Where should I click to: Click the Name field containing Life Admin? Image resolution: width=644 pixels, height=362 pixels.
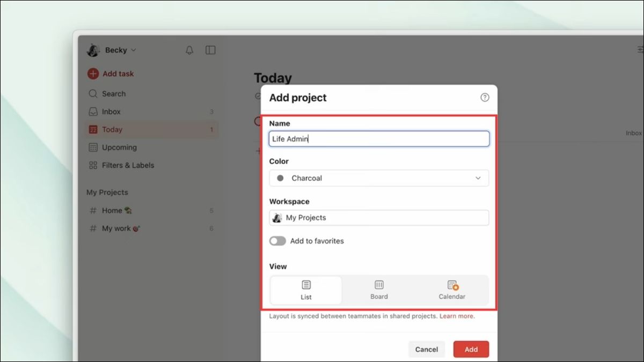point(379,139)
